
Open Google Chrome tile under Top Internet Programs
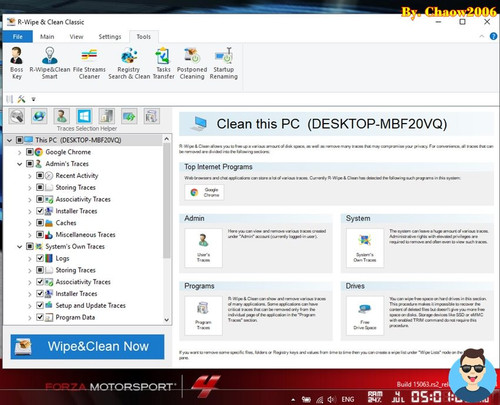[x=204, y=192]
